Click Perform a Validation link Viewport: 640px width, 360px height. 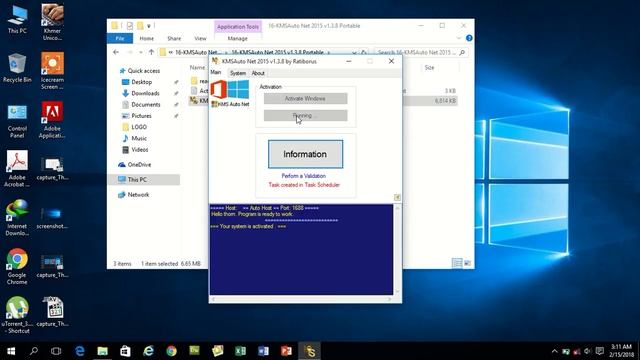304,176
